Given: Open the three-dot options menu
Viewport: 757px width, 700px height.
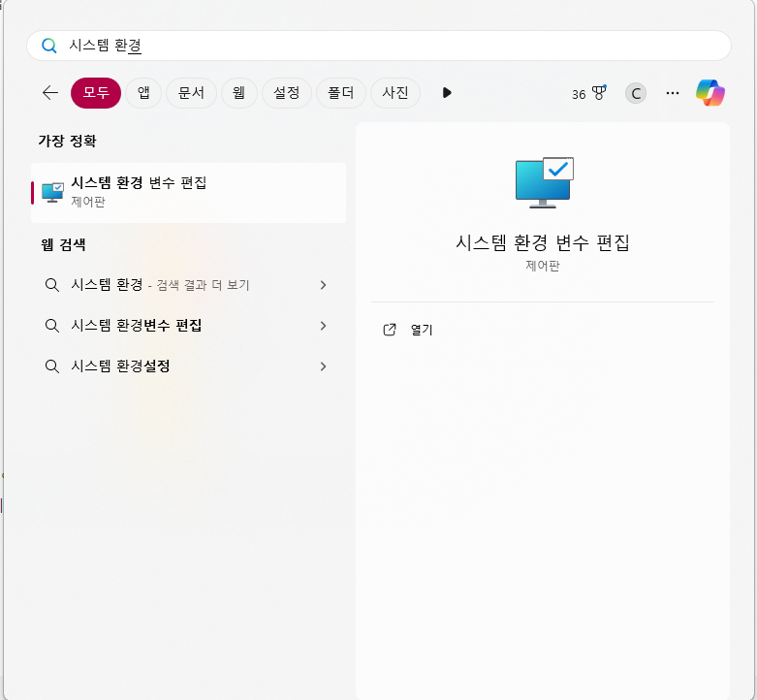Looking at the screenshot, I should coord(673,93).
